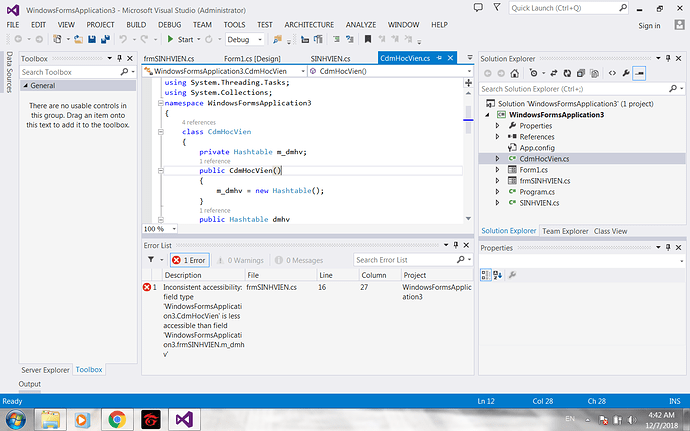The height and width of the screenshot is (431, 690).
Task: Expand the References node in Solution Explorer
Action: tap(498, 137)
